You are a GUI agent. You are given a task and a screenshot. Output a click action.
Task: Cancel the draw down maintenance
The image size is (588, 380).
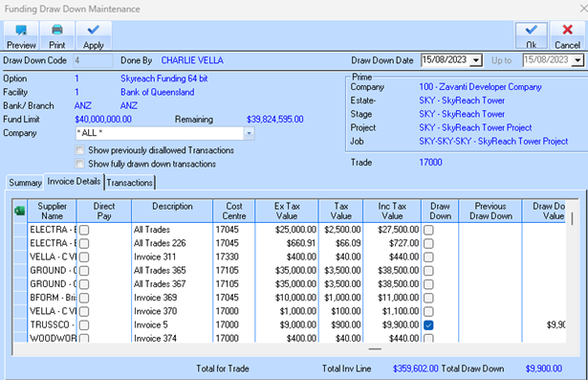point(567,35)
